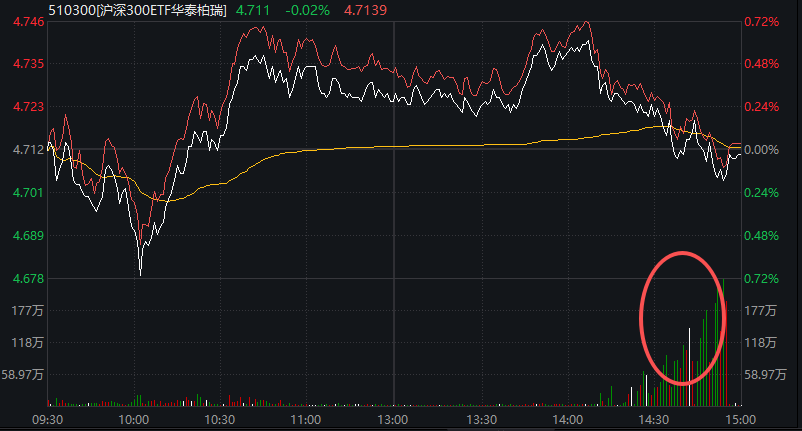Click the 4.678 bottom price on left axis
The image size is (802, 431).
pos(20,278)
